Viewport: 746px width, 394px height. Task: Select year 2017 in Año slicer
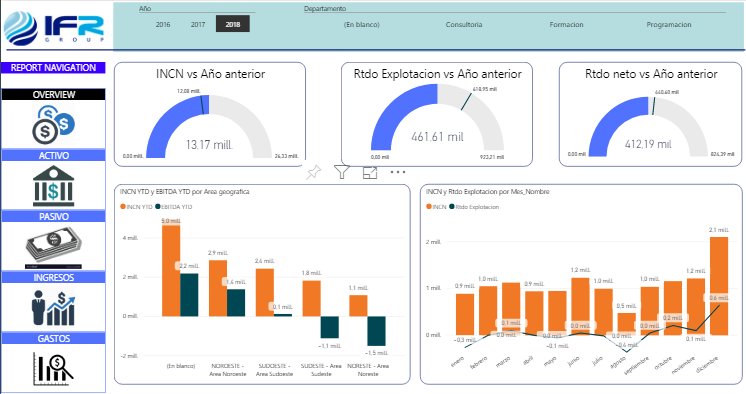pos(198,24)
